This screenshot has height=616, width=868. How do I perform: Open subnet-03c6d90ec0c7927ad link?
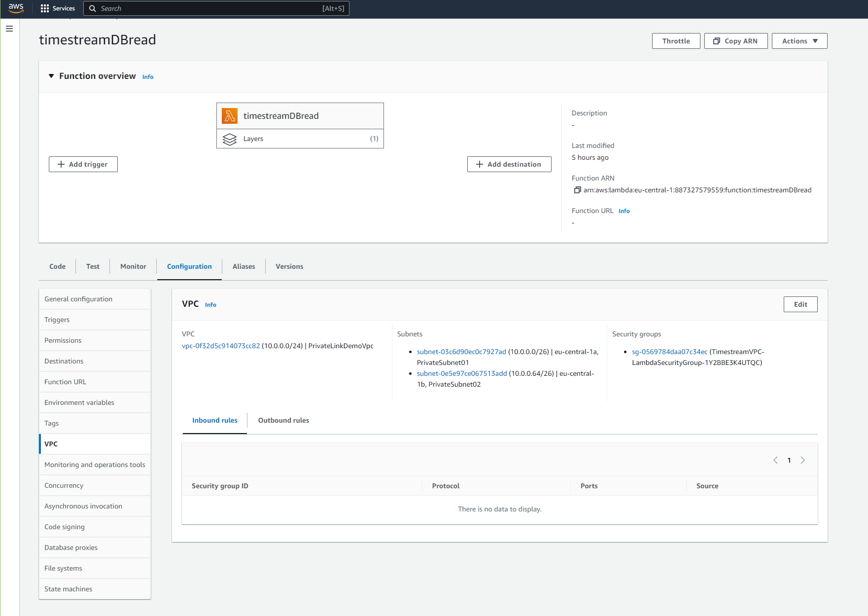pyautogui.click(x=461, y=352)
